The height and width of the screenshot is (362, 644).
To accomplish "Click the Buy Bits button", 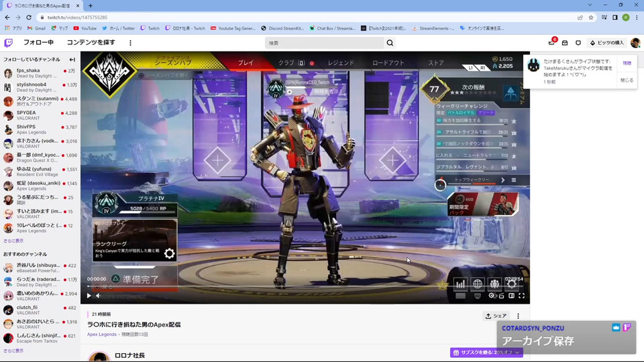I will [x=606, y=43].
